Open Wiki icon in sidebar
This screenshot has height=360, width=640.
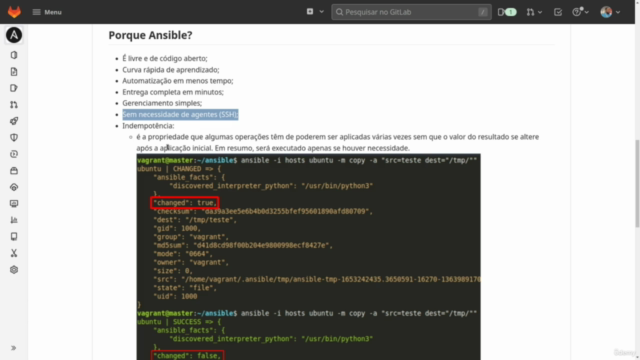[x=14, y=237]
